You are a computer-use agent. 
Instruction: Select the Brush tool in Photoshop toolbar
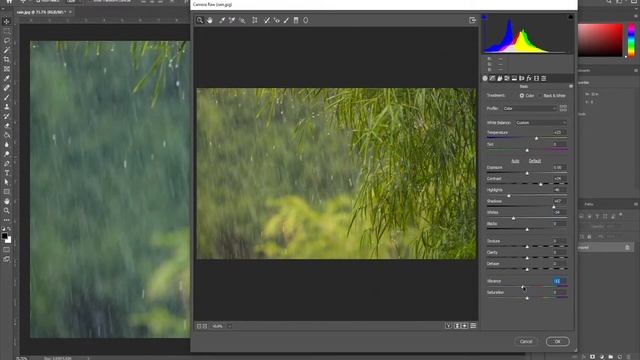(x=7, y=98)
